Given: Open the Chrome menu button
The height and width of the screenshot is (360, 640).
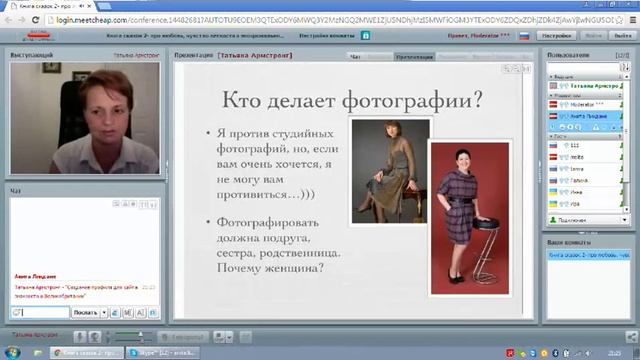Looking at the screenshot, I should point(632,20).
